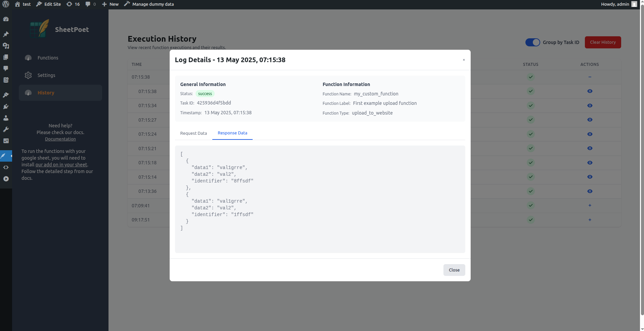The image size is (644, 331).
Task: Click the Clear History button
Action: click(x=603, y=42)
